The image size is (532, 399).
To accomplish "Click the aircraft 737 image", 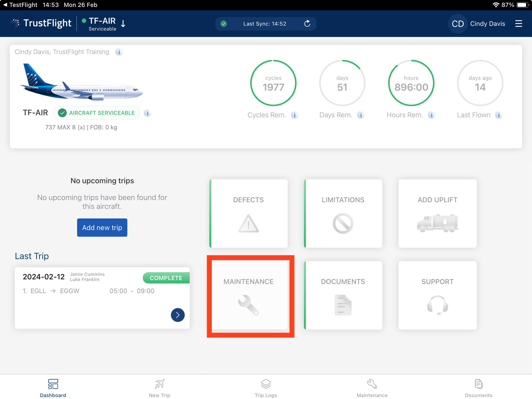I will click(x=81, y=83).
